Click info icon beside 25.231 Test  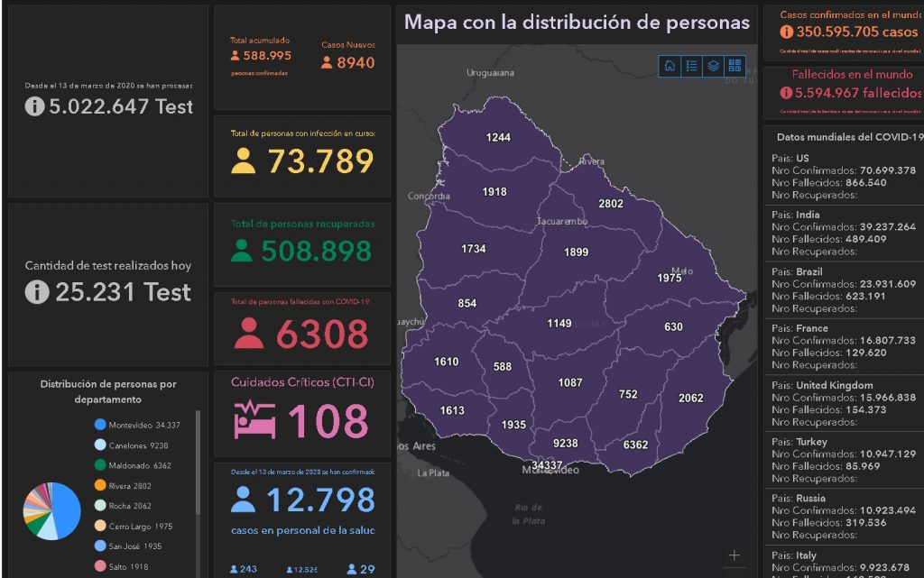coord(36,292)
